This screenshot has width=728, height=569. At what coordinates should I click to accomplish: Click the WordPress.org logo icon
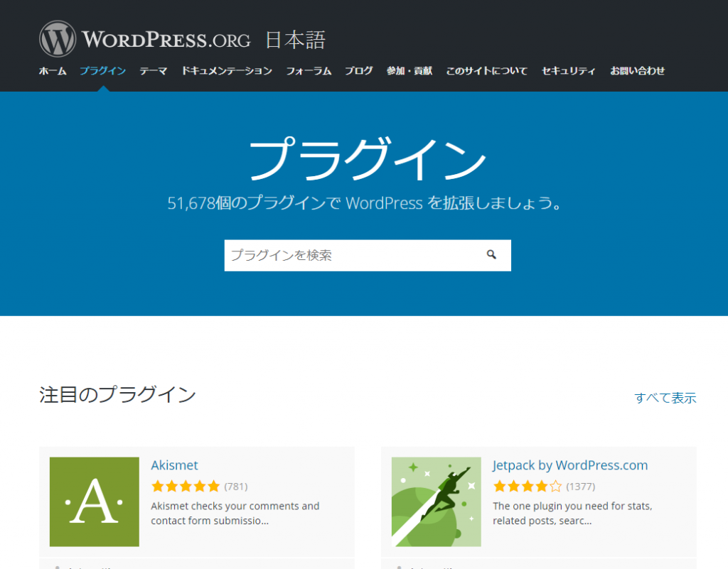58,39
